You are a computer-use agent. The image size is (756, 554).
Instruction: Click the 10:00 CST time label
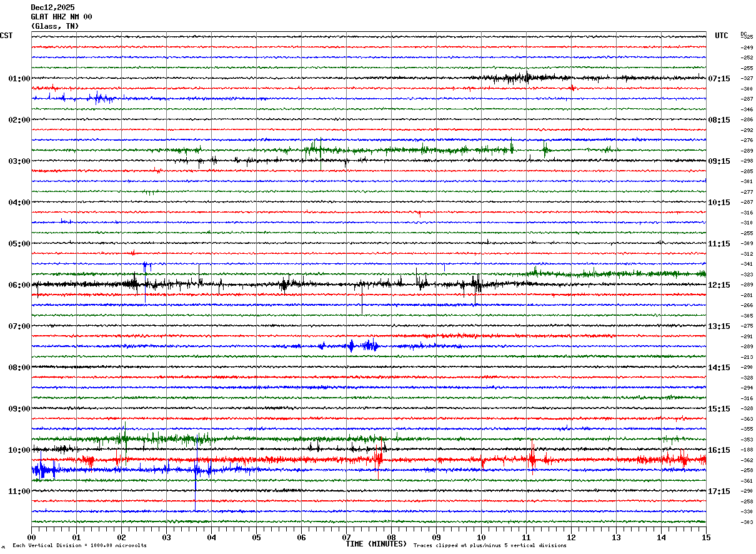point(19,450)
